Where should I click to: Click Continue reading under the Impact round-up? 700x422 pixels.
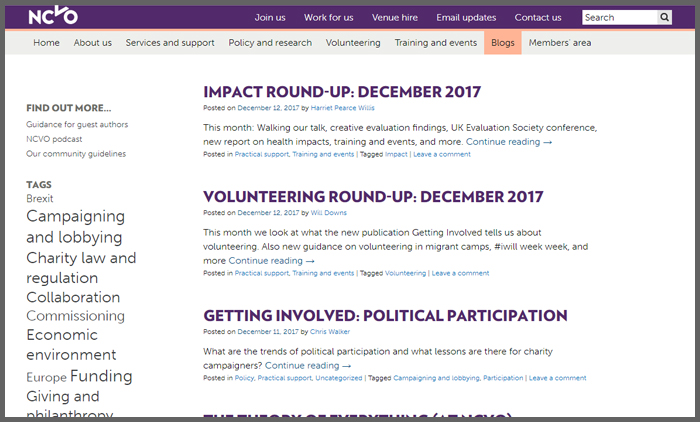coord(509,142)
